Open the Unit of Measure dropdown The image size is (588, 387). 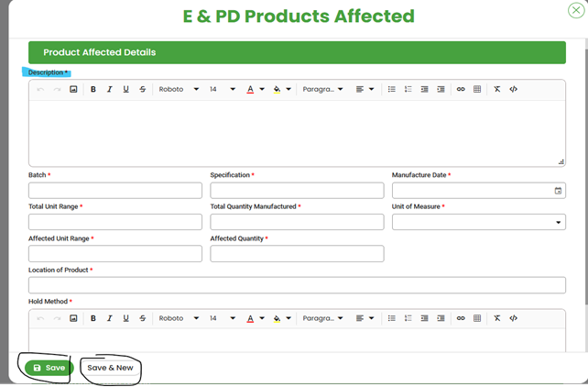tap(479, 222)
